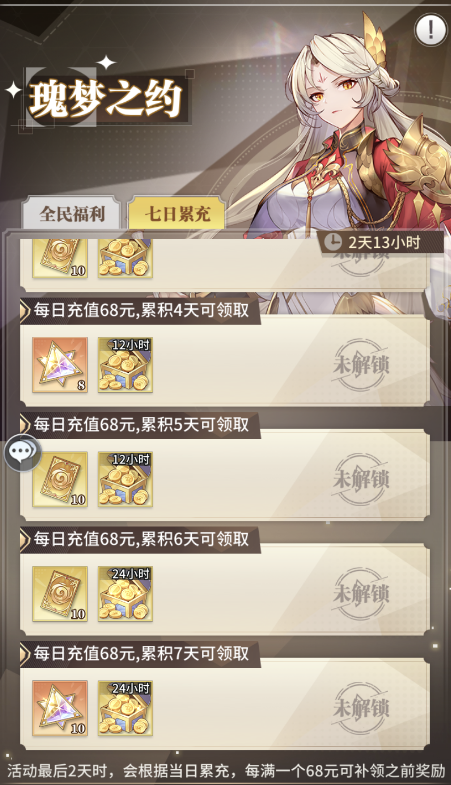Click 未解锁 stamp for 累积4天 reward
451x785 pixels.
pos(361,364)
